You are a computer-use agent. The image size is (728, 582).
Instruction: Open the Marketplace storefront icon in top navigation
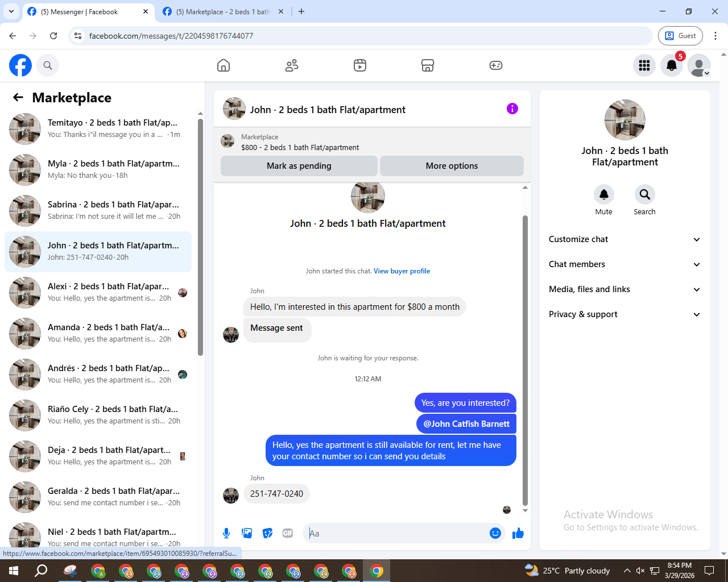pyautogui.click(x=428, y=65)
